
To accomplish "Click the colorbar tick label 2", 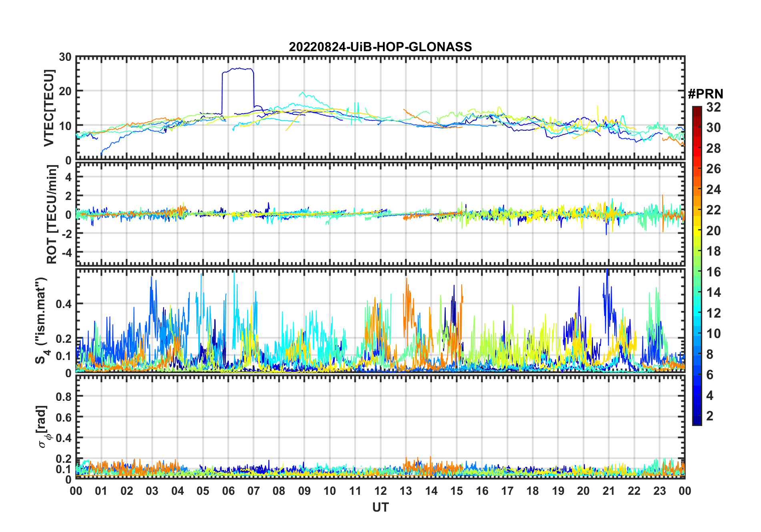I will [710, 416].
